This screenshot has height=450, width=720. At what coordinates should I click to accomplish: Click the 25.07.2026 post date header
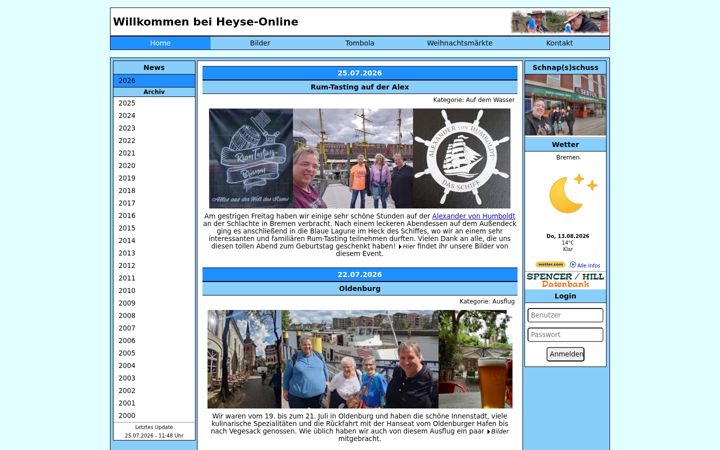pos(360,73)
